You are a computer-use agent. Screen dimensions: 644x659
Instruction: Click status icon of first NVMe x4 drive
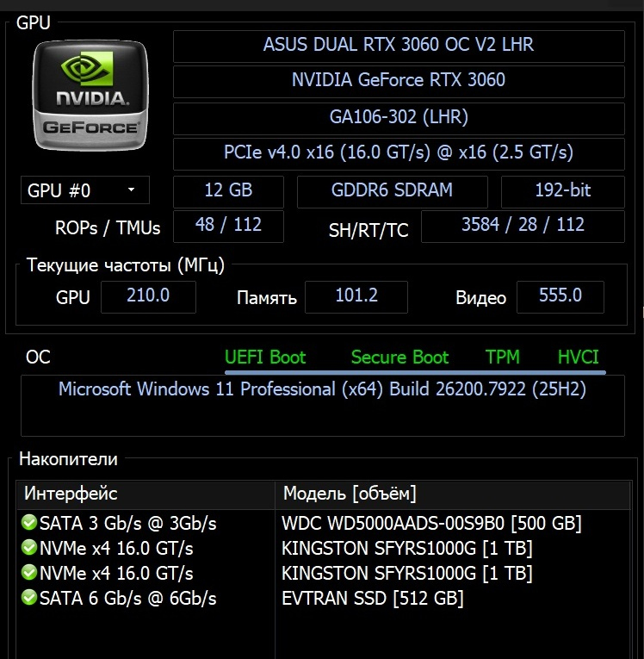point(29,549)
